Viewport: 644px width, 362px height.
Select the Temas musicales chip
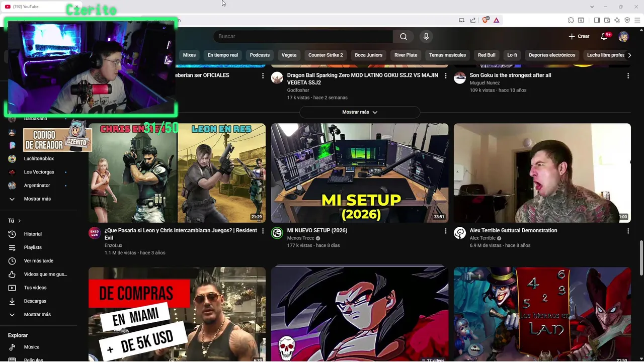click(x=447, y=55)
